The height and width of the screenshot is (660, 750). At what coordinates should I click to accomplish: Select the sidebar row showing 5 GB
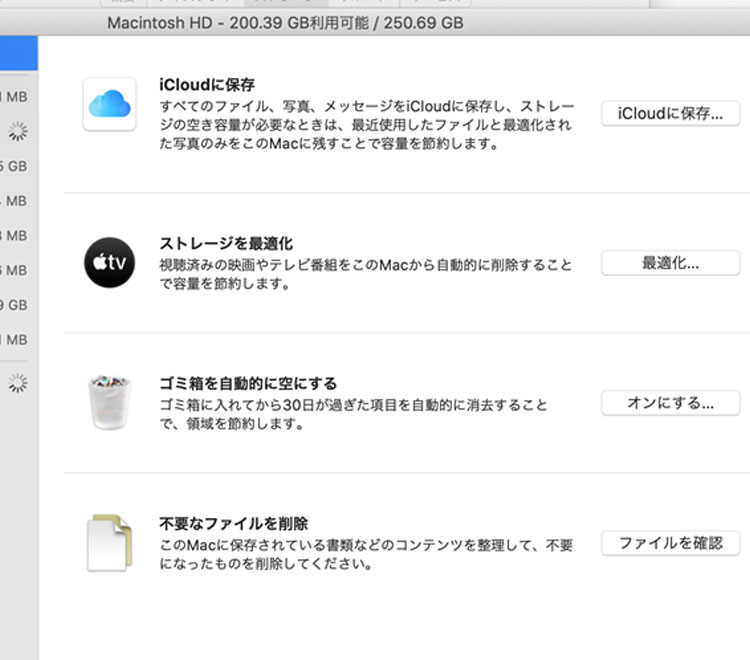click(x=14, y=166)
